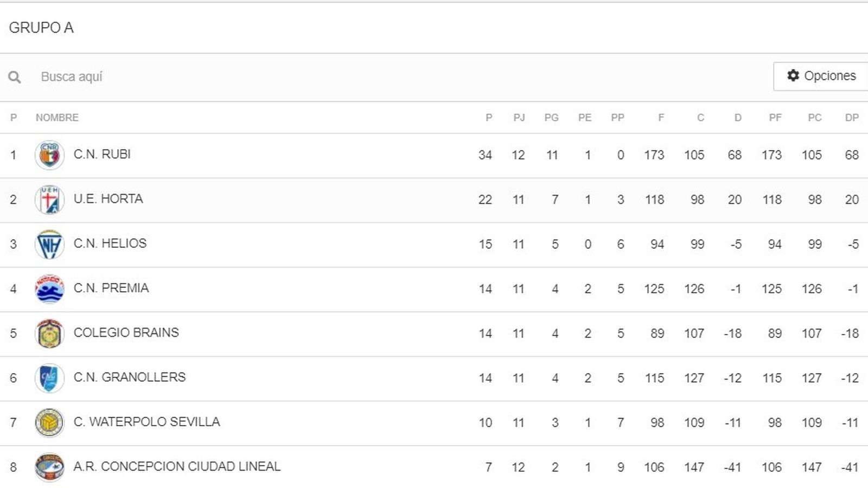Click the F goals-for column header
Viewport: 868px width, 488px height.
click(661, 118)
